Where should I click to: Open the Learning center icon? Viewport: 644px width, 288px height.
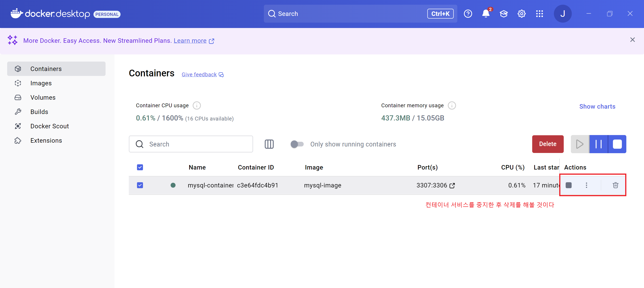(504, 14)
